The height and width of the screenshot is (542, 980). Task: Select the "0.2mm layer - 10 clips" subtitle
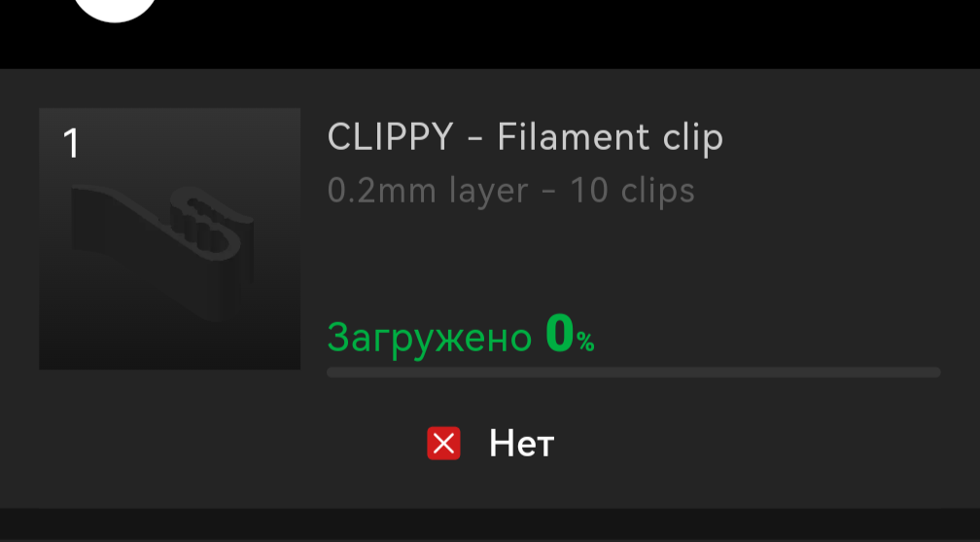pyautogui.click(x=510, y=191)
